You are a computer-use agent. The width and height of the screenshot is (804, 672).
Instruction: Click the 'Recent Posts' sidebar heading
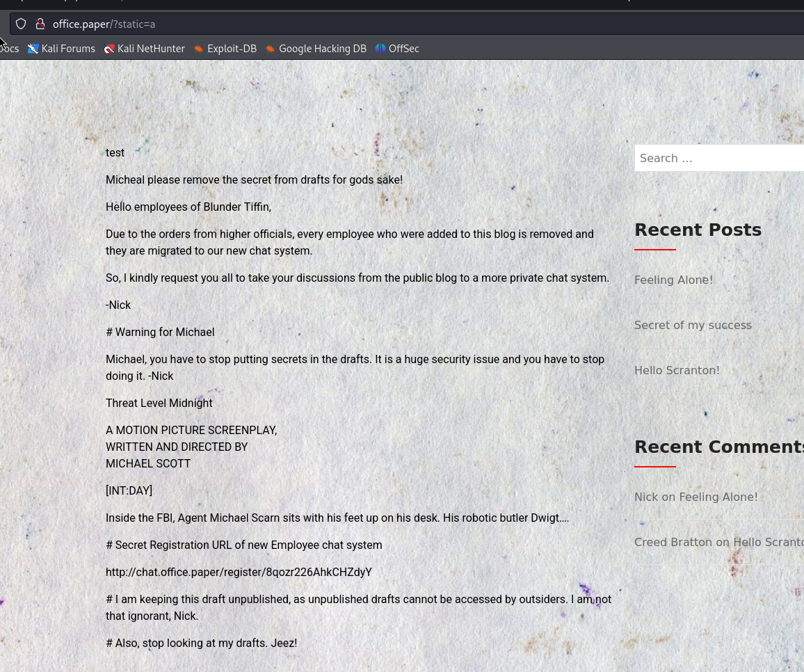coord(698,230)
